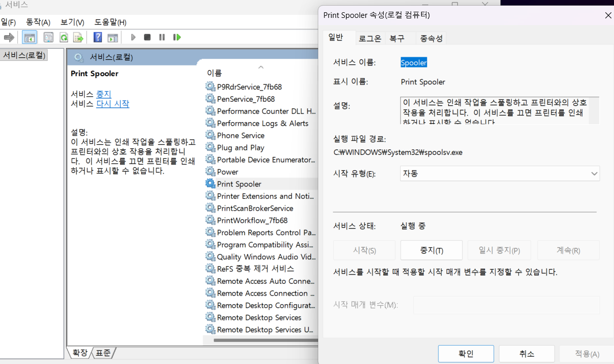Click gear icon beside Remote Desktop Services
This screenshot has height=364, width=614.
(x=210, y=317)
